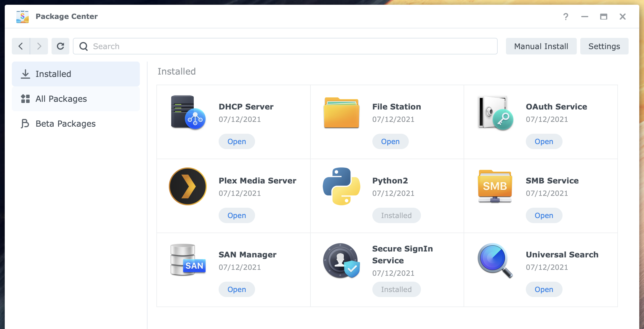Switch to All Packages
This screenshot has width=644, height=329.
[76, 99]
